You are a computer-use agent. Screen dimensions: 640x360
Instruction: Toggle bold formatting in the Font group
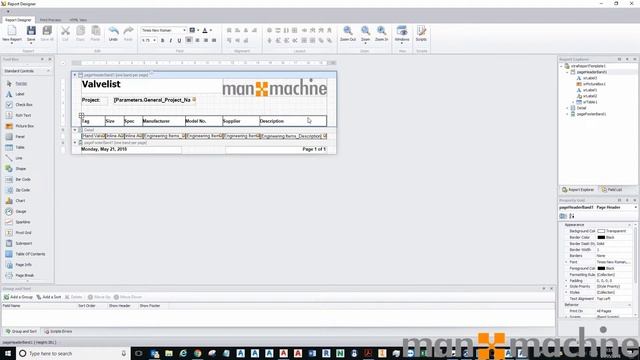[162, 40]
